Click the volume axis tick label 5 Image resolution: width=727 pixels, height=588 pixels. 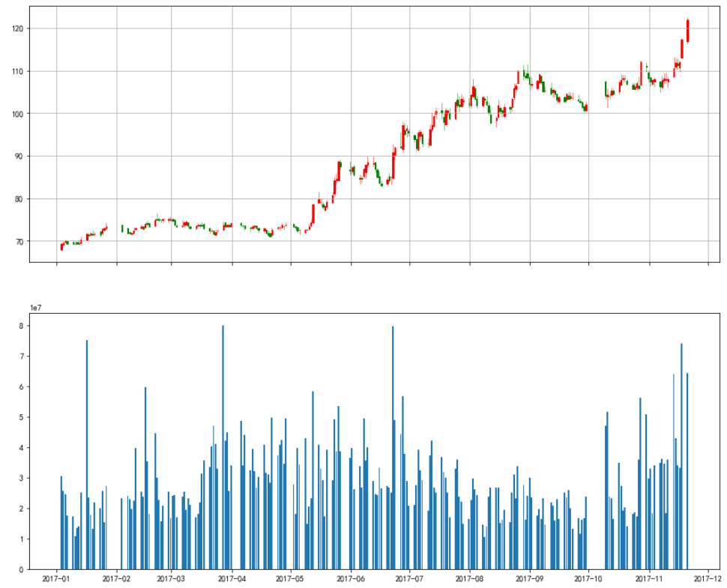[x=21, y=417]
